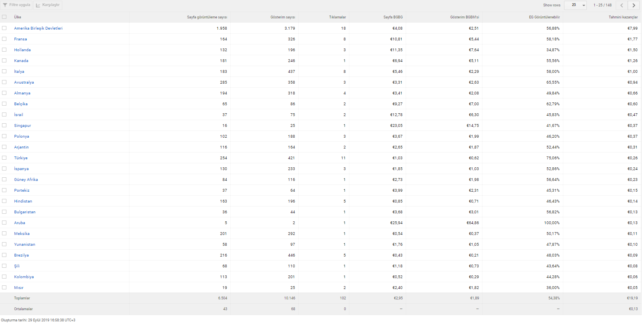The width and height of the screenshot is (644, 323).
Task: Sort by Gösterim sayısı header
Action: (x=283, y=17)
